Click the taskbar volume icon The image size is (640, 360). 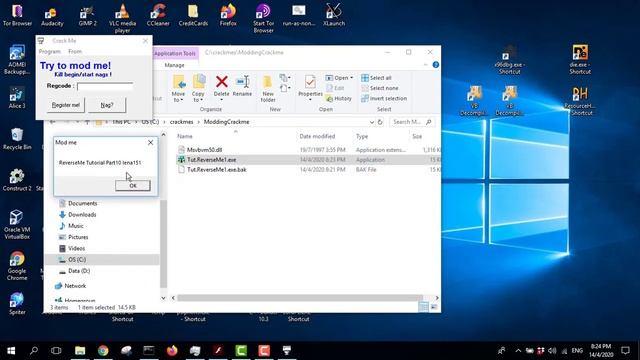(x=552, y=351)
